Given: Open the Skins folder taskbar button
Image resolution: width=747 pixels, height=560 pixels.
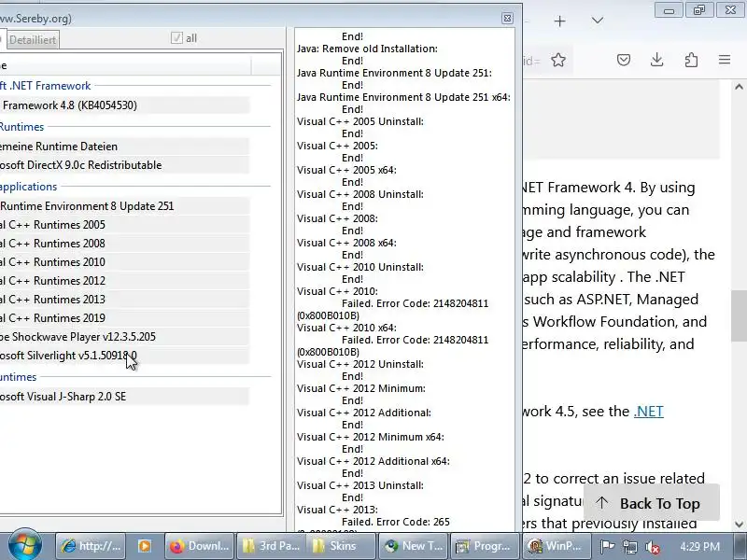Looking at the screenshot, I should click(340, 546).
